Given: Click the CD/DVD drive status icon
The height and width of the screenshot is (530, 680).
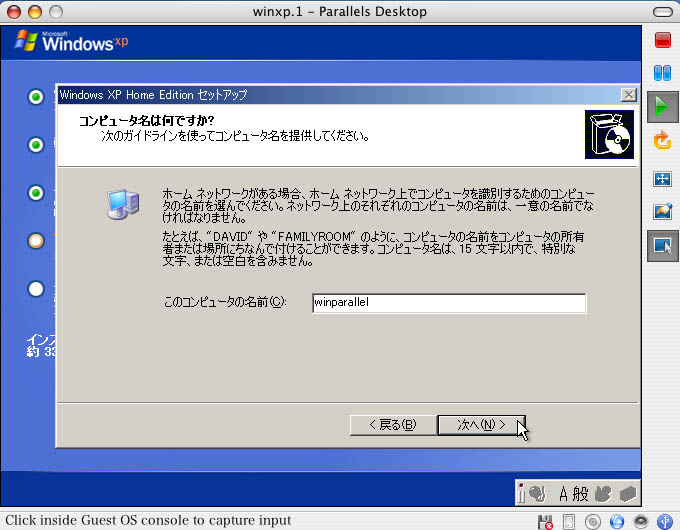Looking at the screenshot, I should [593, 521].
